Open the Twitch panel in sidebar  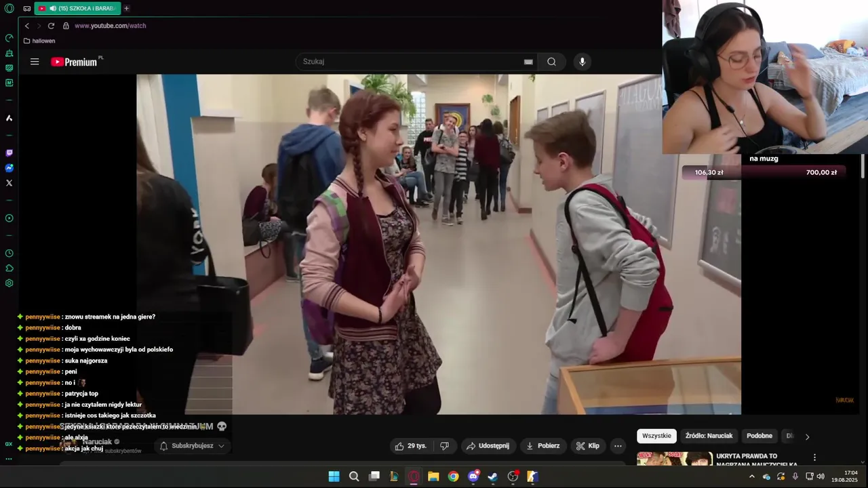point(9,153)
